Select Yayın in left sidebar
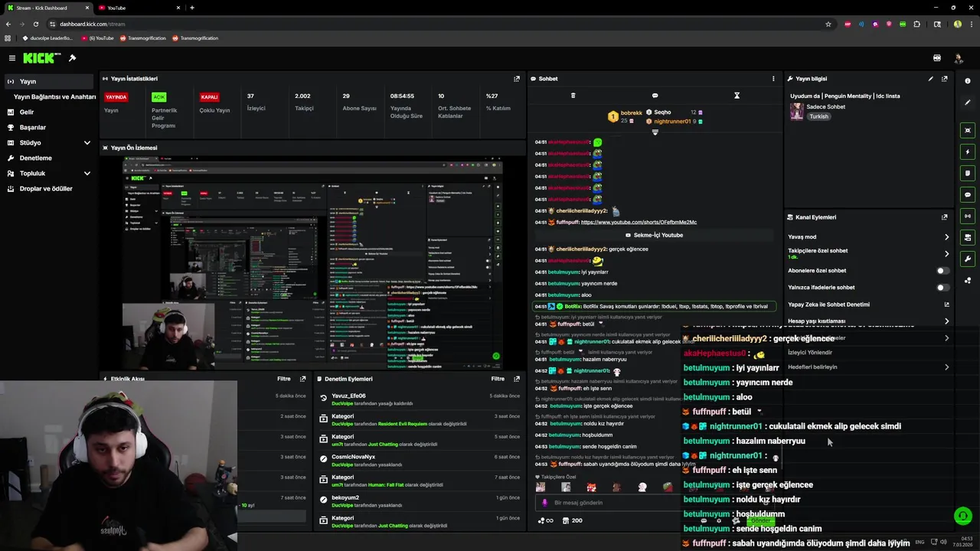Image resolution: width=980 pixels, height=551 pixels. pyautogui.click(x=49, y=82)
